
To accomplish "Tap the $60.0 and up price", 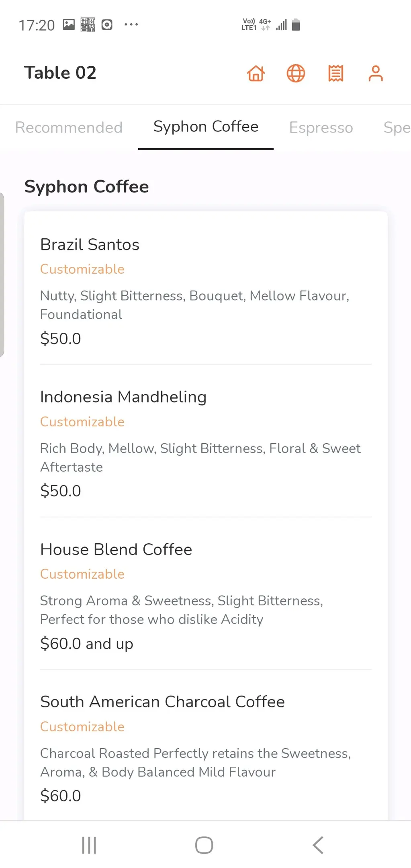I will [87, 644].
